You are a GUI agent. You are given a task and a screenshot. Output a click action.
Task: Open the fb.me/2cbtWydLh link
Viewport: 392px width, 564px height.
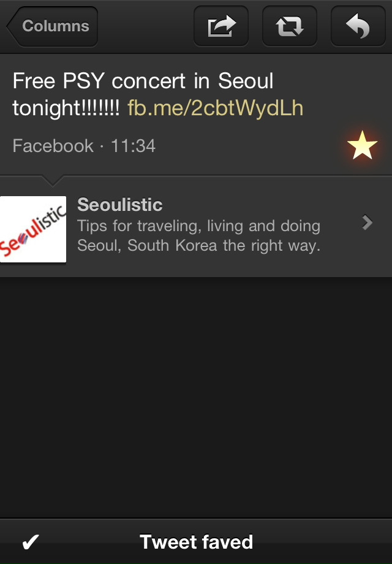coord(215,108)
